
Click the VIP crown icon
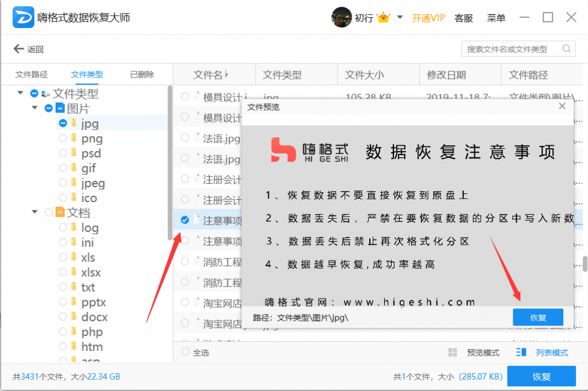click(383, 17)
